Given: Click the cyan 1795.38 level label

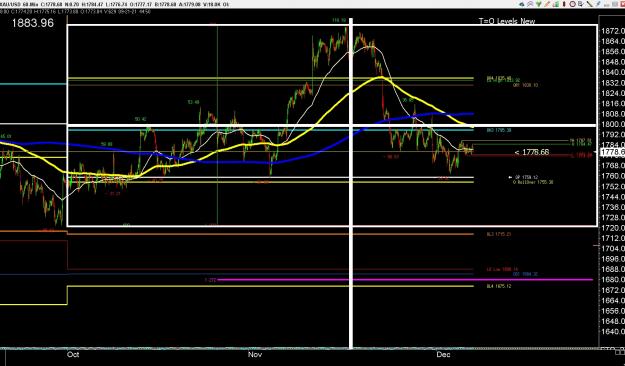Looking at the screenshot, I should 499,130.
